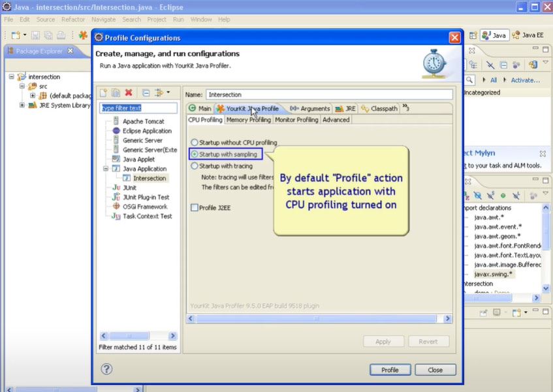Image resolution: width=553 pixels, height=392 pixels.
Task: Delete selected launch configuration with red X
Action: point(129,93)
